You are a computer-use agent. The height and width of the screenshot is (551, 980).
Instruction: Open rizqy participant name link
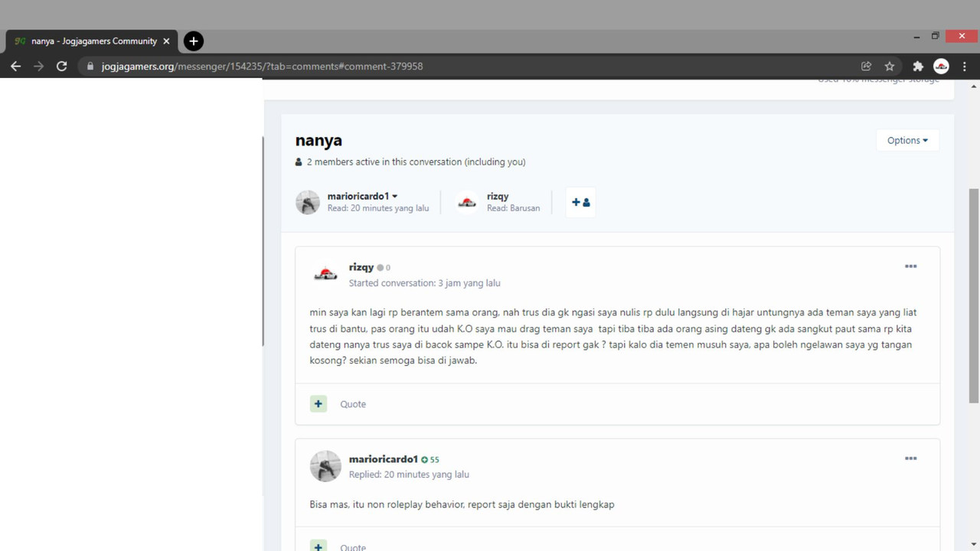point(498,197)
